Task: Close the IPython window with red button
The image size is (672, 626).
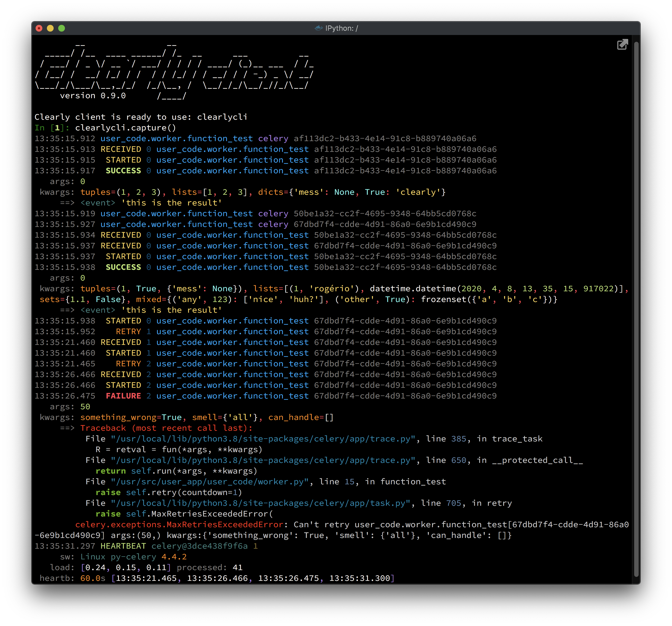Action: click(39, 28)
